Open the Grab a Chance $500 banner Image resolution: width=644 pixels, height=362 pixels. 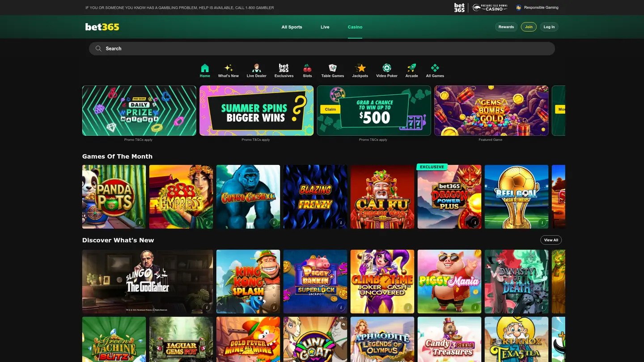pyautogui.click(x=374, y=110)
